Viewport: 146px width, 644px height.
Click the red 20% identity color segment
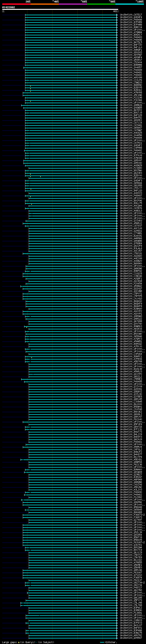pos(16,4)
